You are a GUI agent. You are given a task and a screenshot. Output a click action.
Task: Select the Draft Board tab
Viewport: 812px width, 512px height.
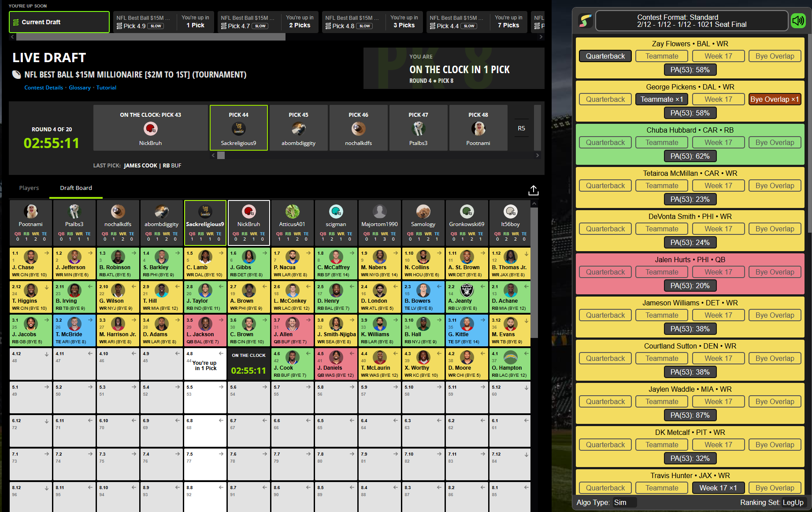(76, 188)
